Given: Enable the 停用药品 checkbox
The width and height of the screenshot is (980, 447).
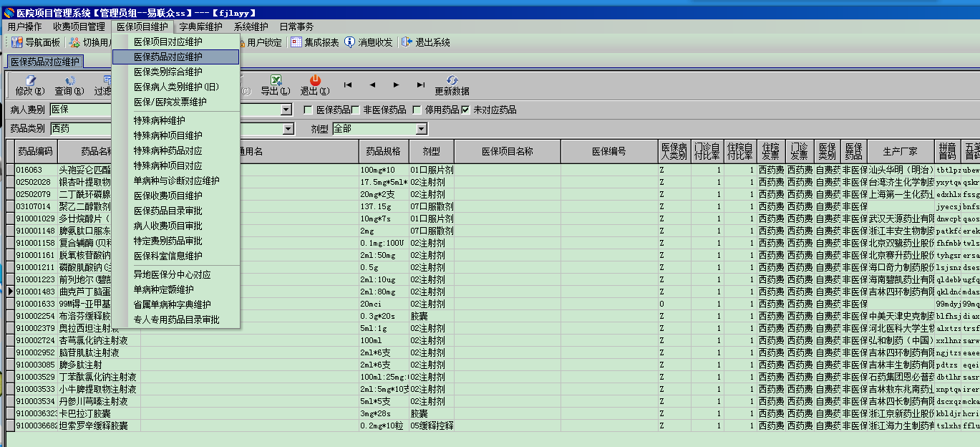Looking at the screenshot, I should pyautogui.click(x=417, y=110).
